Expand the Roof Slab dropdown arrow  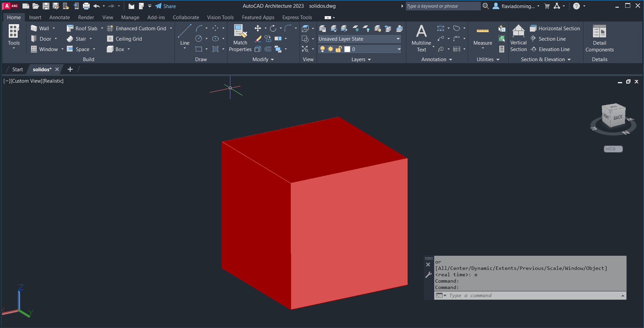point(102,28)
